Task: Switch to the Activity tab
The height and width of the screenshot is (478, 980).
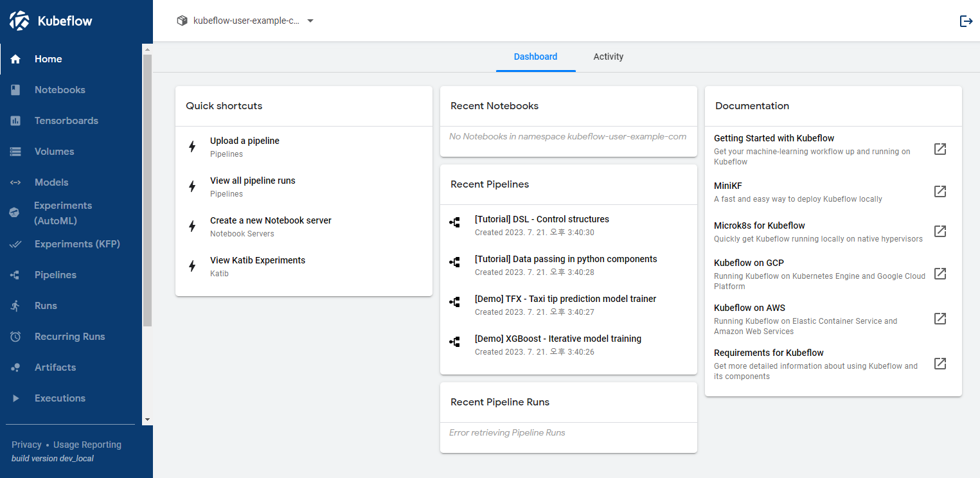Action: (x=609, y=57)
